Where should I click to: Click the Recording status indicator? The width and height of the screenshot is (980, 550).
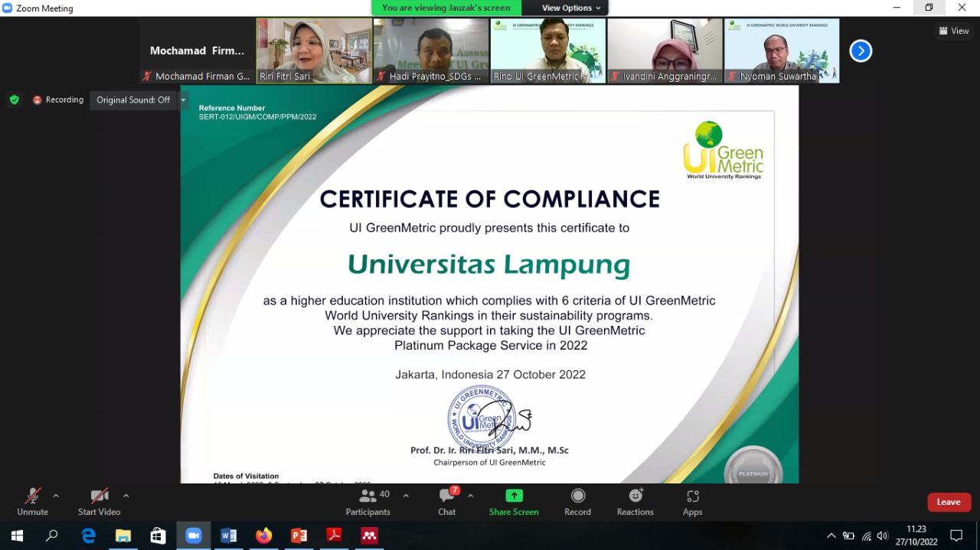(x=58, y=100)
